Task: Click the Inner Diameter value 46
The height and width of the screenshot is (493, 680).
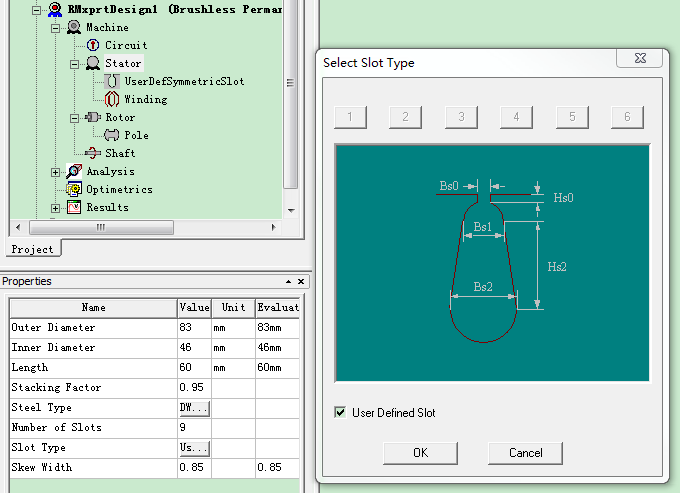Action: tap(194, 348)
